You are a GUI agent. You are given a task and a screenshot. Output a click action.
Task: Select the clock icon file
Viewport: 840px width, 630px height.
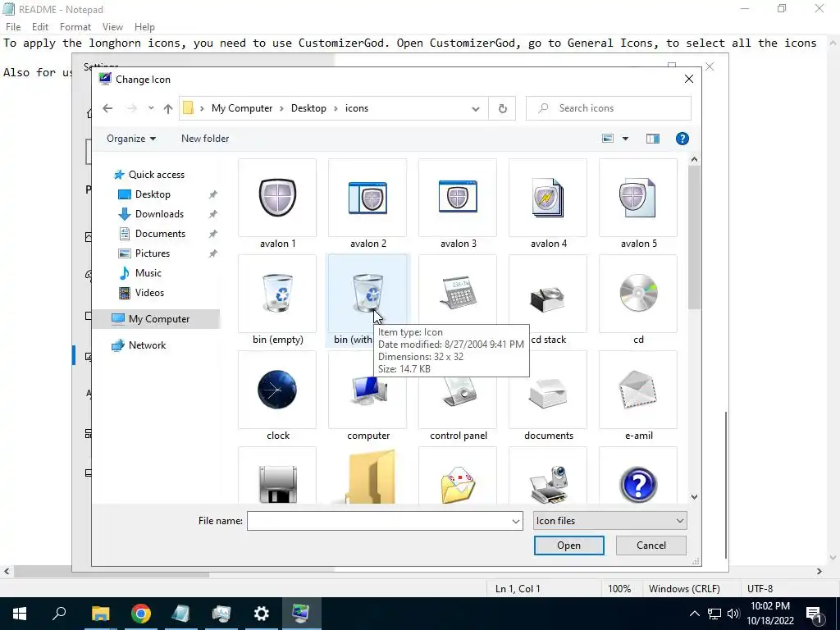(277, 396)
